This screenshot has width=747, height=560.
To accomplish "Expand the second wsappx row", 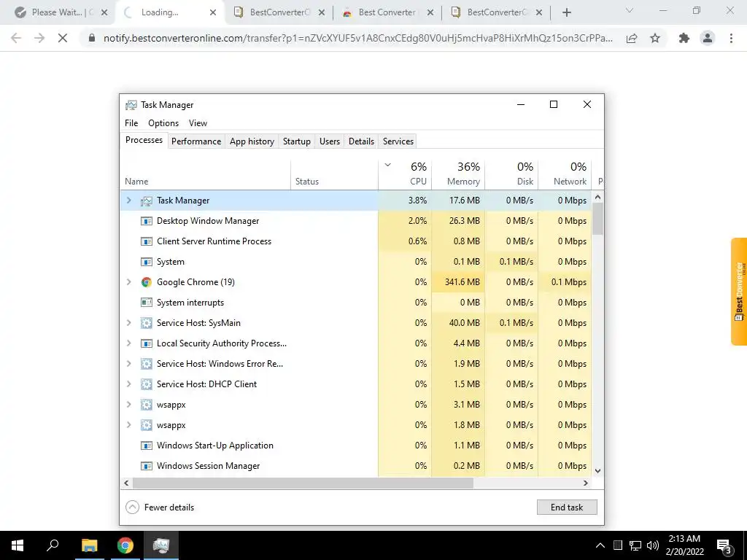I will pos(128,425).
